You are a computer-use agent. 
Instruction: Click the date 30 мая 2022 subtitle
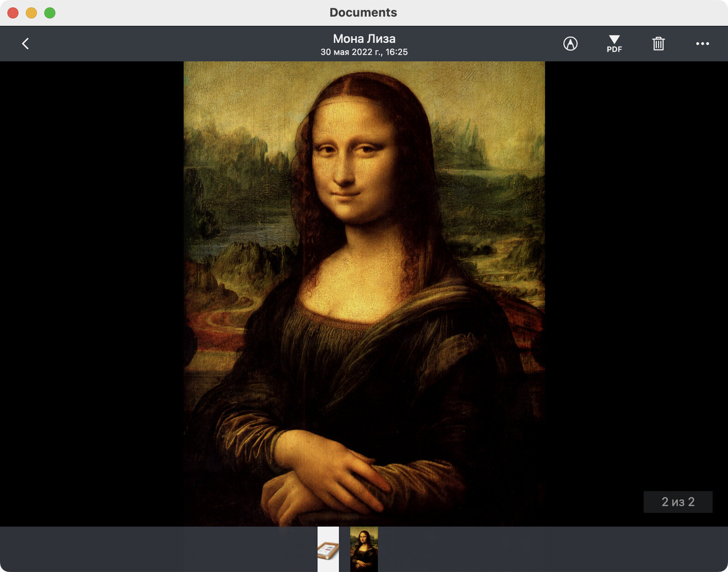(x=364, y=52)
